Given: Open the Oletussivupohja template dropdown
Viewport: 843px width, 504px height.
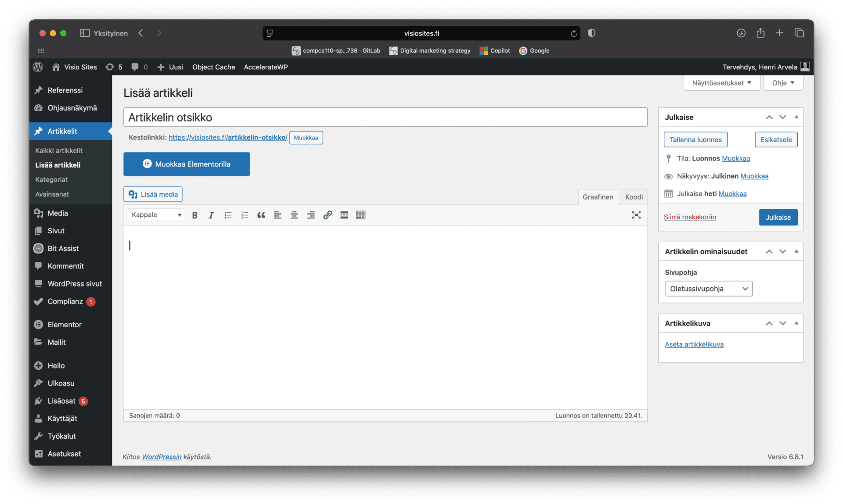Looking at the screenshot, I should pos(709,289).
